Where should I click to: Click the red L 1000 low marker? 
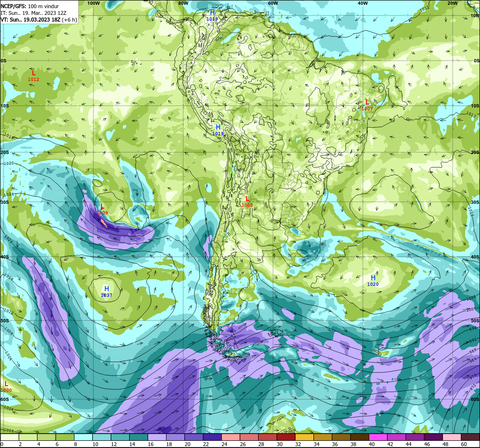(x=6, y=387)
